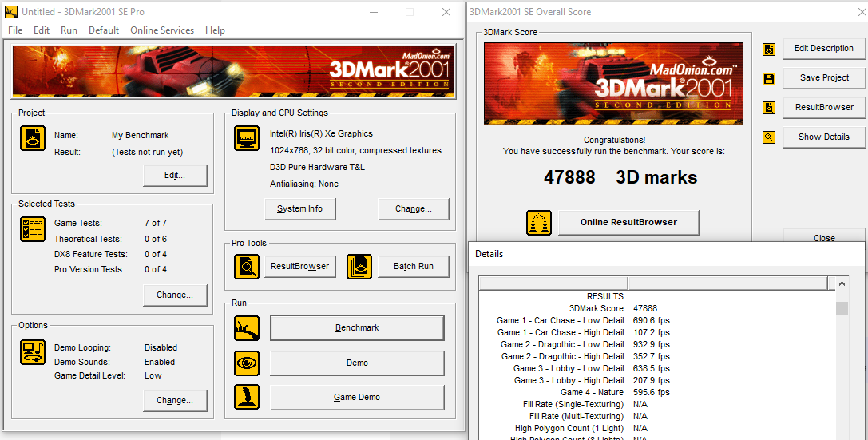This screenshot has height=440, width=868.
Task: Click Change... under Selected Tests
Action: pyautogui.click(x=175, y=295)
